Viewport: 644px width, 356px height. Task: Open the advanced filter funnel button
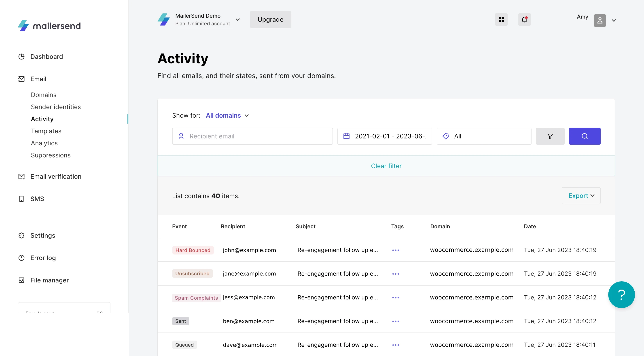point(550,136)
